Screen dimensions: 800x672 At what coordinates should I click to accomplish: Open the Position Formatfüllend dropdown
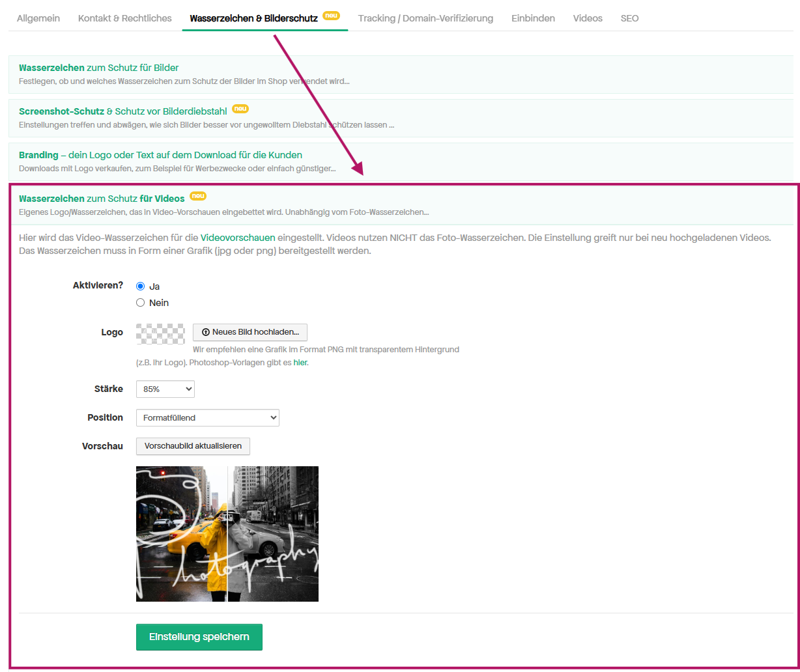pos(208,417)
